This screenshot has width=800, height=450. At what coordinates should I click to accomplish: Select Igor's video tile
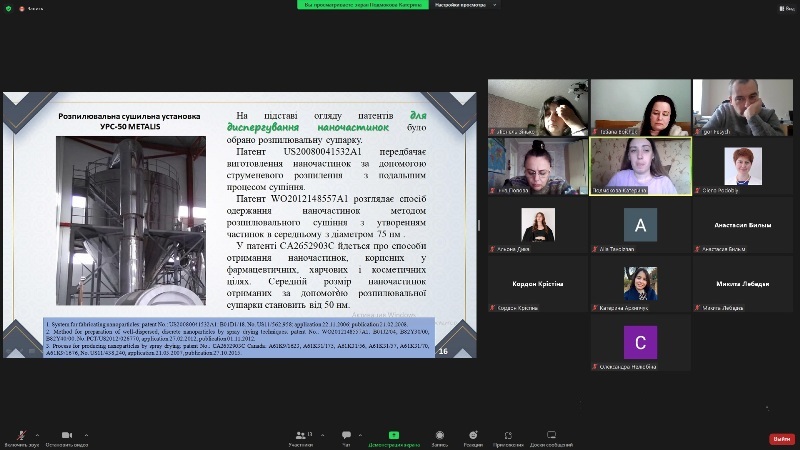click(742, 107)
